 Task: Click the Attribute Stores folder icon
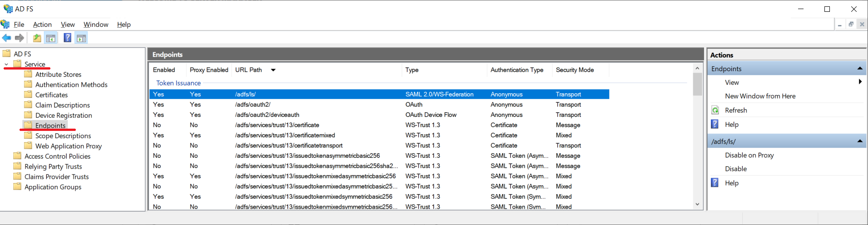tap(28, 74)
